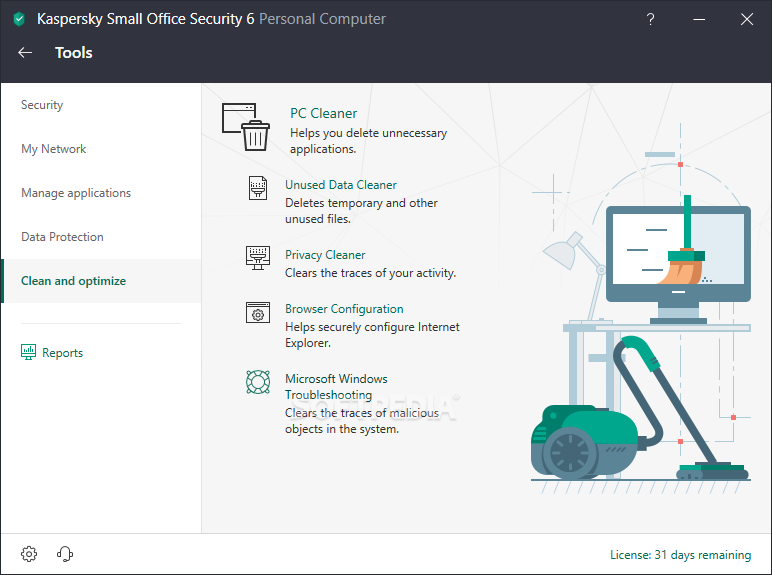Click the 'Helps you delete unnecessary applications.' text
The height and width of the screenshot is (575, 772).
click(x=368, y=141)
